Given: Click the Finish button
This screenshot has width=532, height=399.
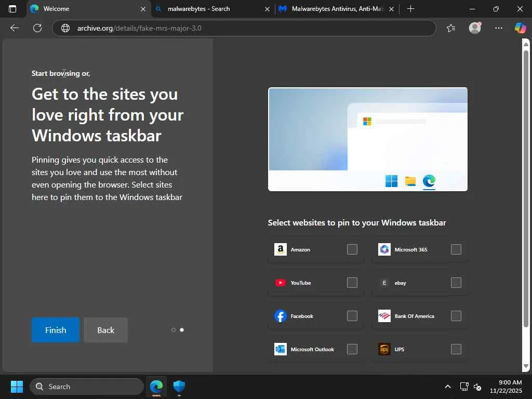Looking at the screenshot, I should point(56,330).
